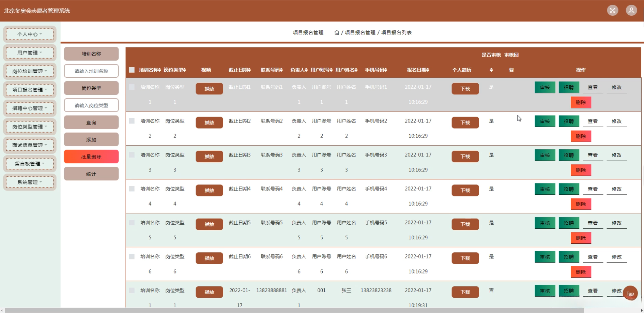Sort by 是否审核 column arrow

(x=491, y=70)
